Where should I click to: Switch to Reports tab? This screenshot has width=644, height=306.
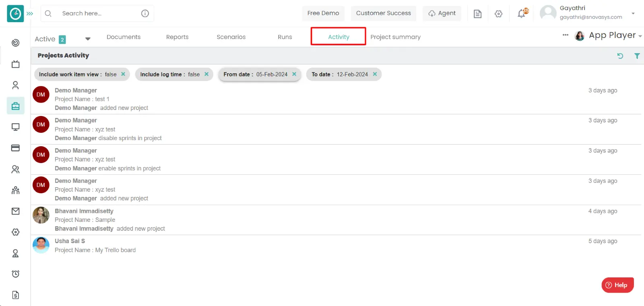pos(177,37)
